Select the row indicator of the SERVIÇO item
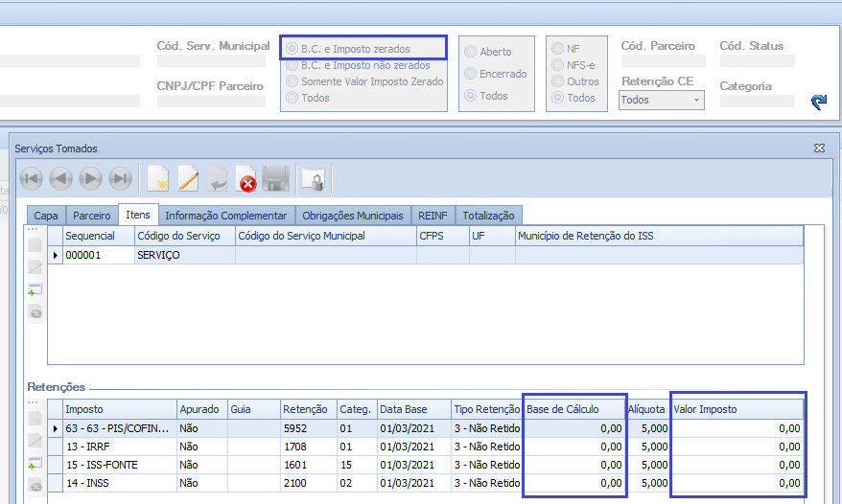 pos(56,255)
